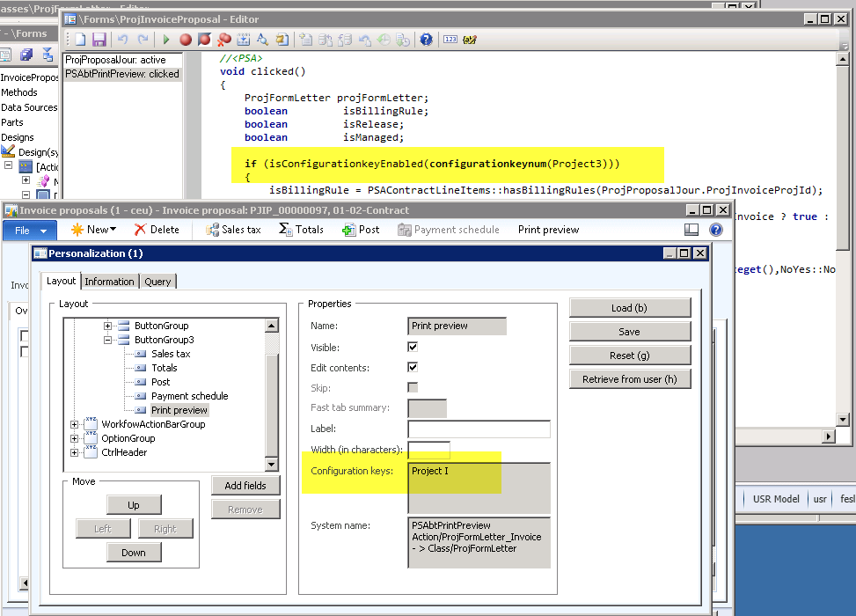This screenshot has height=616, width=856.
Task: Click the Sales tax toolbar button
Action: pos(234,230)
